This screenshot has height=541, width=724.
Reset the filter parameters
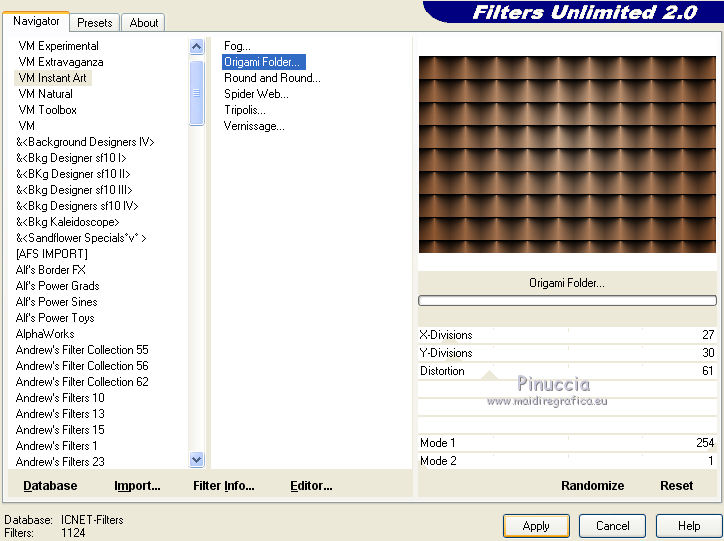click(676, 486)
